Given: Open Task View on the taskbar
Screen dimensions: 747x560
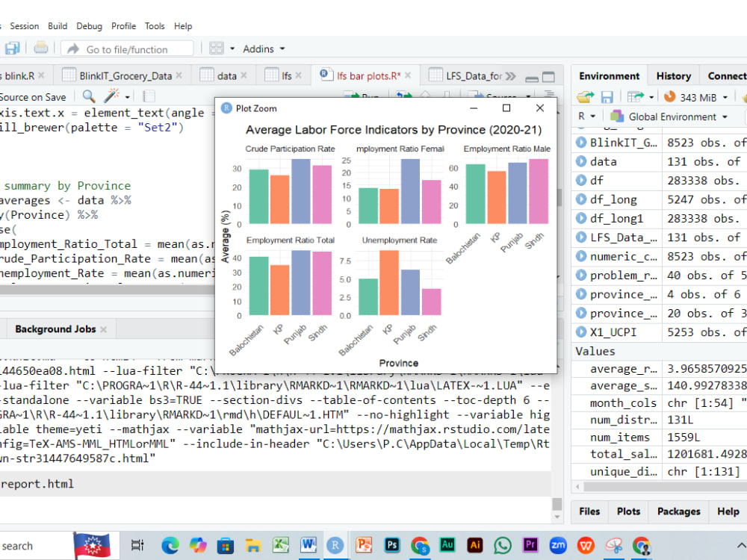Looking at the screenshot, I should coord(137,545).
